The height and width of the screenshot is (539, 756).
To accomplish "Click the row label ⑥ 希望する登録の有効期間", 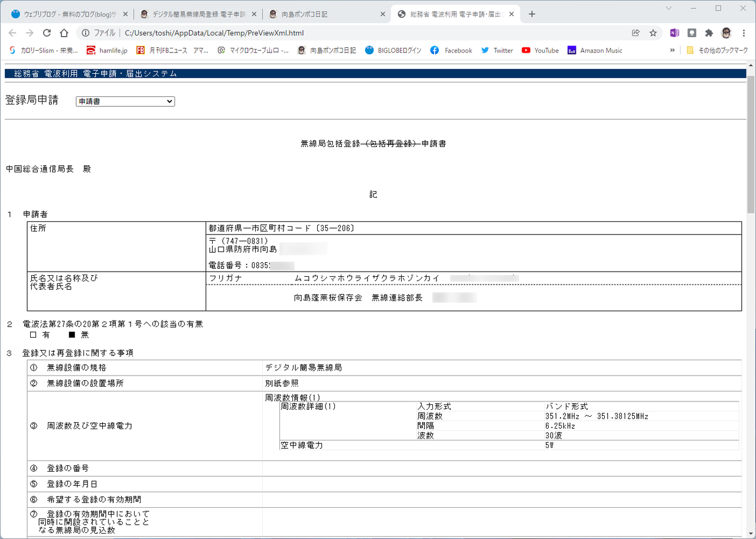I will [85, 499].
